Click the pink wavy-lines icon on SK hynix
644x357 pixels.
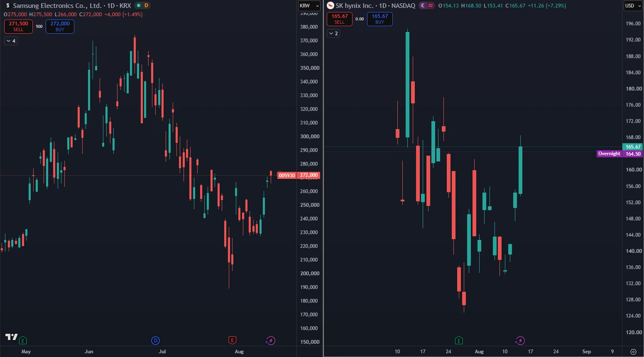pyautogui.click(x=431, y=6)
